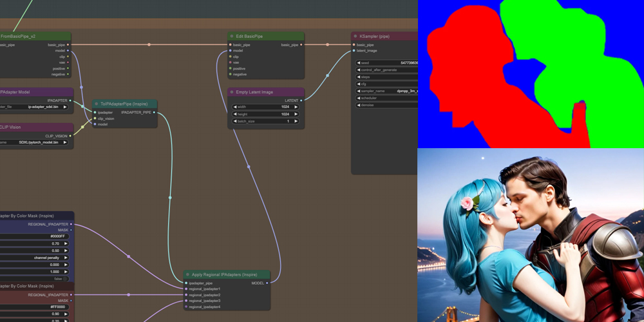Decrease the seed value with its left arrow
Screen dimensions: 644x322
tap(358, 63)
